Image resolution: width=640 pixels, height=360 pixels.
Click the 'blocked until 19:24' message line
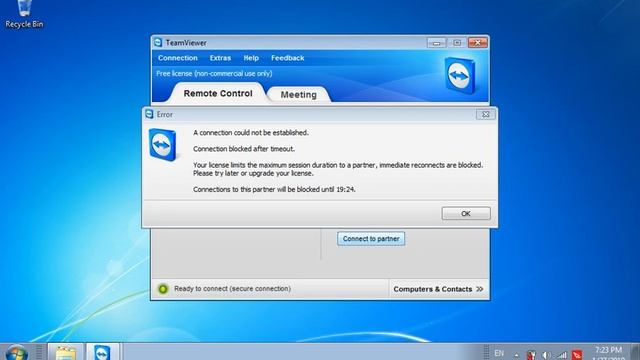pos(274,189)
